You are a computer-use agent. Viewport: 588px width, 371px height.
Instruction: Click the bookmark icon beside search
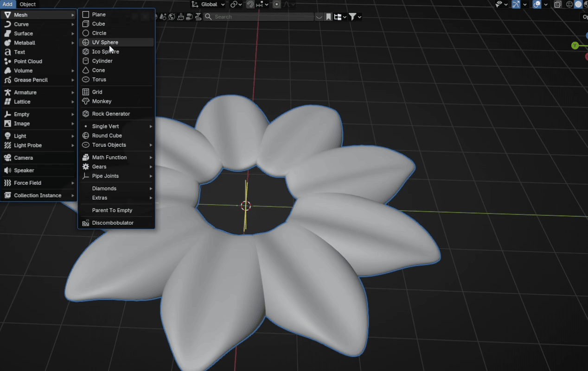pyautogui.click(x=328, y=17)
